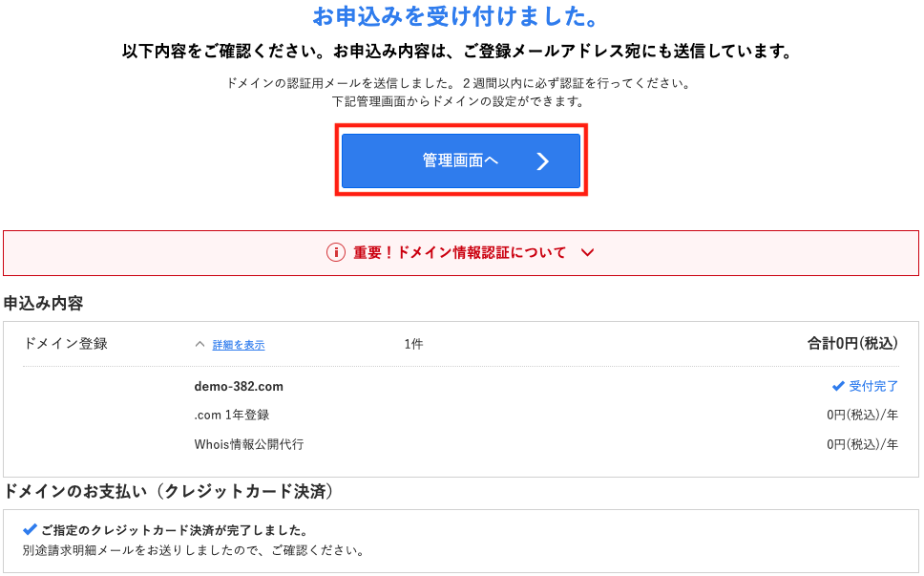Click the red info circle icon

point(336,253)
